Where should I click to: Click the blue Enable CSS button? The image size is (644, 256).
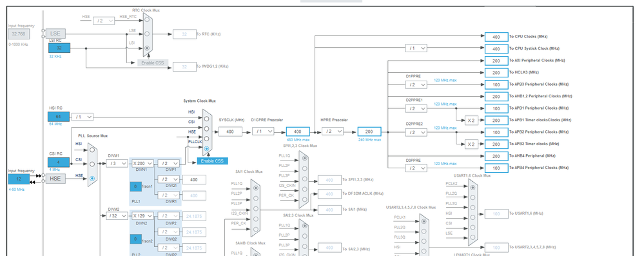(x=212, y=161)
